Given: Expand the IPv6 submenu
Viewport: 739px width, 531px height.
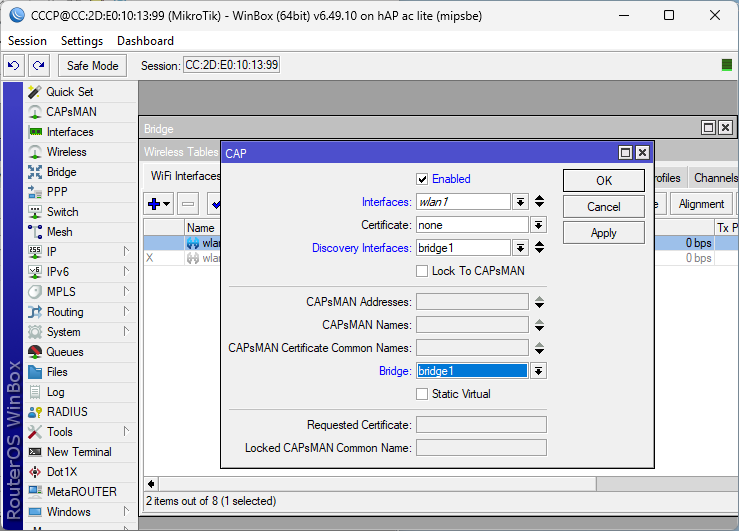Looking at the screenshot, I should (x=126, y=271).
